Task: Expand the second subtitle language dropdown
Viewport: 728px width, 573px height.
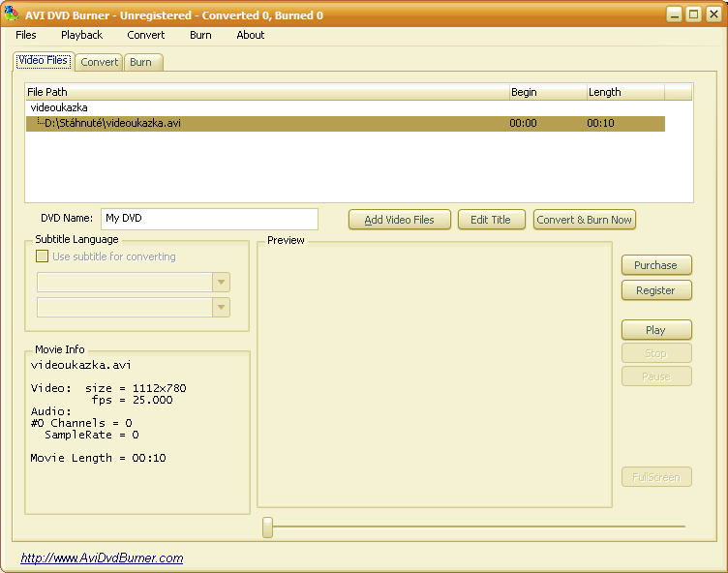Action: click(x=222, y=307)
